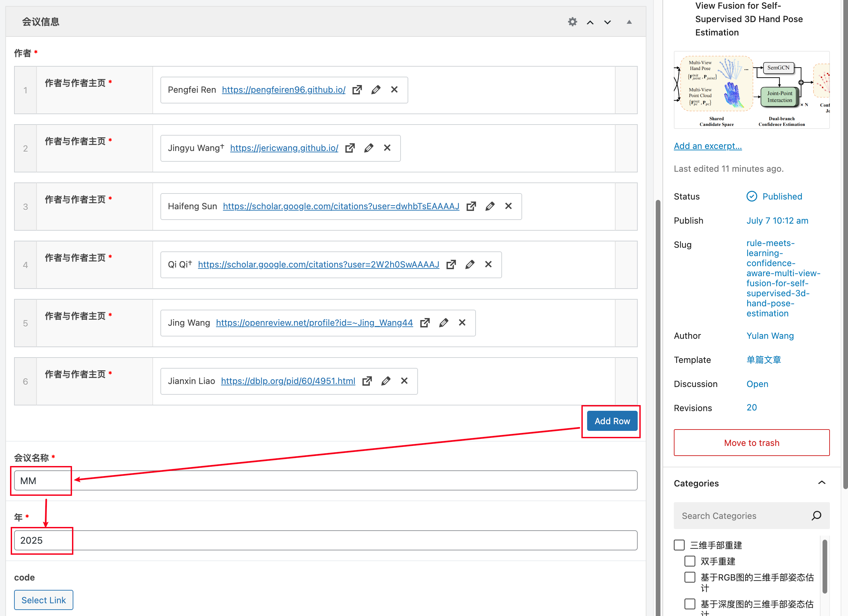Toggle 会议信息 panel with triangle arrow
Screen dimensions: 848x616
(x=629, y=22)
